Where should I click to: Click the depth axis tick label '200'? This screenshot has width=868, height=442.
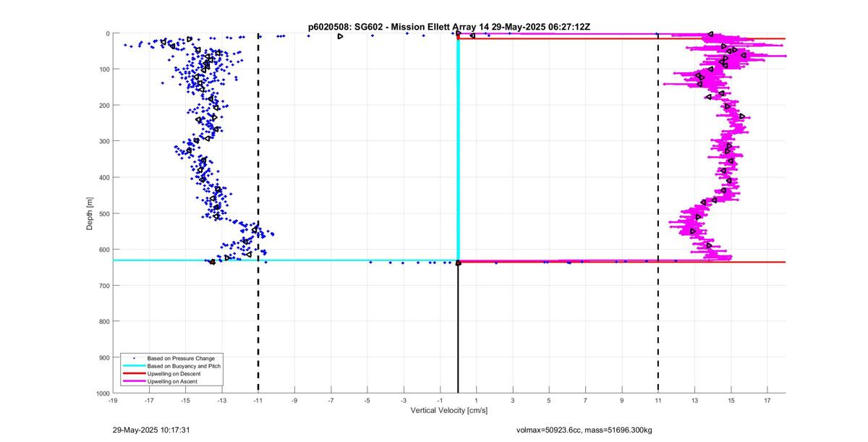tap(104, 106)
